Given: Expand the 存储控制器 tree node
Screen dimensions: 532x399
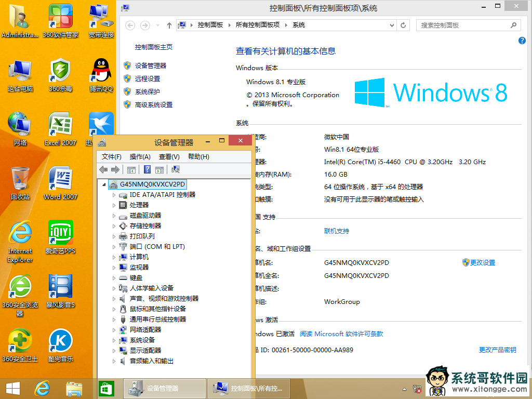Looking at the screenshot, I should [114, 226].
